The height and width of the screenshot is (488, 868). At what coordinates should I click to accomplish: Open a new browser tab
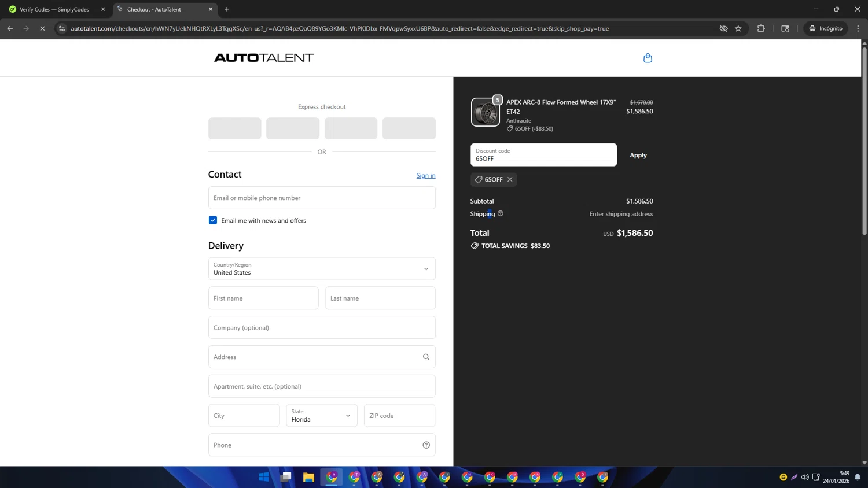(x=227, y=9)
